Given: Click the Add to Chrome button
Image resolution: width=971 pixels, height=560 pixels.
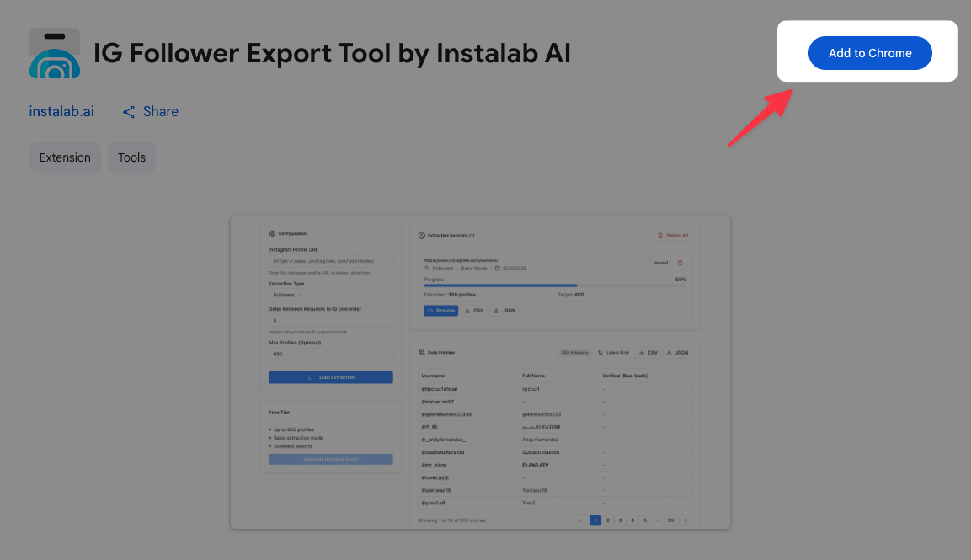Looking at the screenshot, I should (870, 53).
